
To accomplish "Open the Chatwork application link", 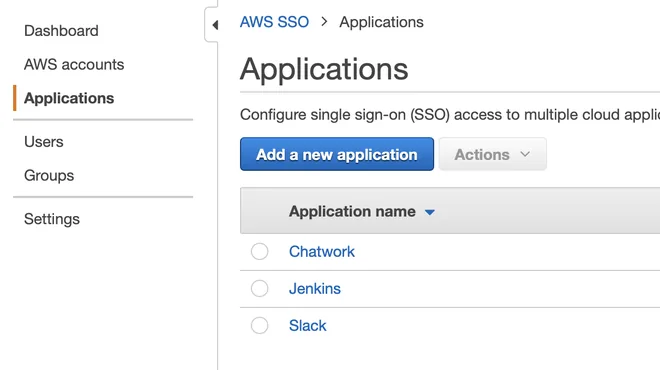I will pyautogui.click(x=322, y=252).
